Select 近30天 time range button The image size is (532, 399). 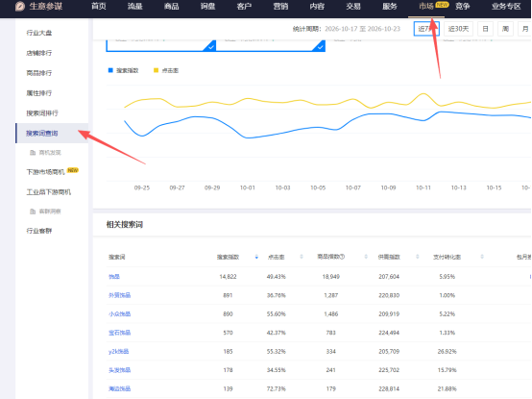tap(458, 29)
